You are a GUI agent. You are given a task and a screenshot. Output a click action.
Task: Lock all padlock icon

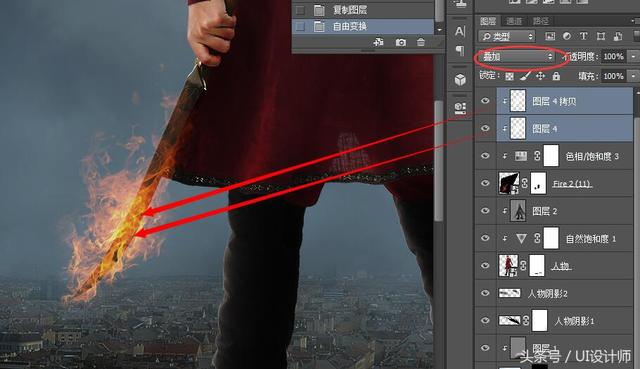pyautogui.click(x=556, y=76)
